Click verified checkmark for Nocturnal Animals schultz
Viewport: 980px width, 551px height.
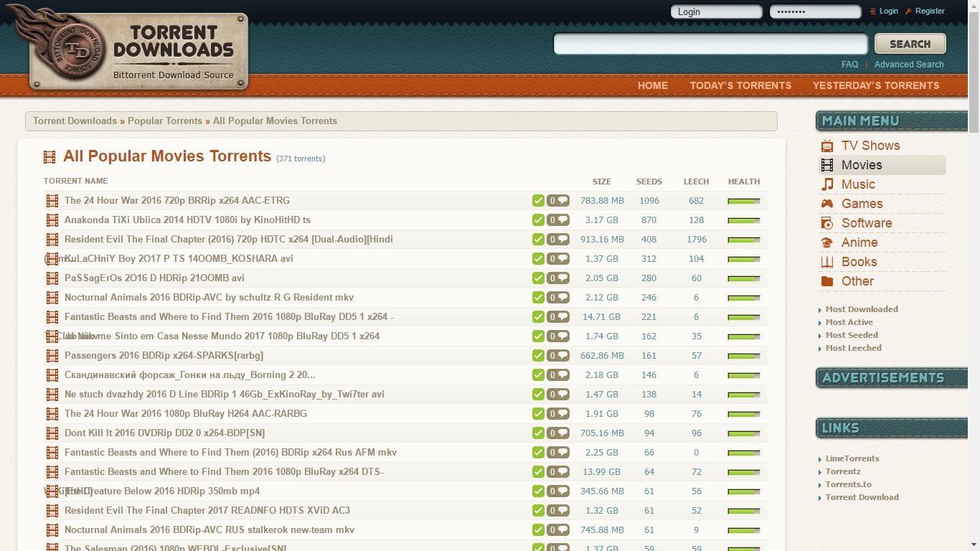pyautogui.click(x=538, y=298)
